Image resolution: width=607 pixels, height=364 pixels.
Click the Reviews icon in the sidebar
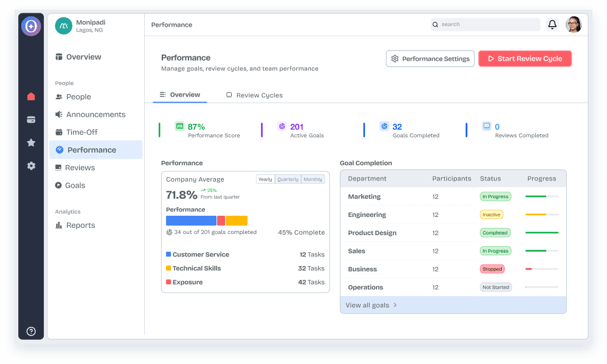coord(58,168)
